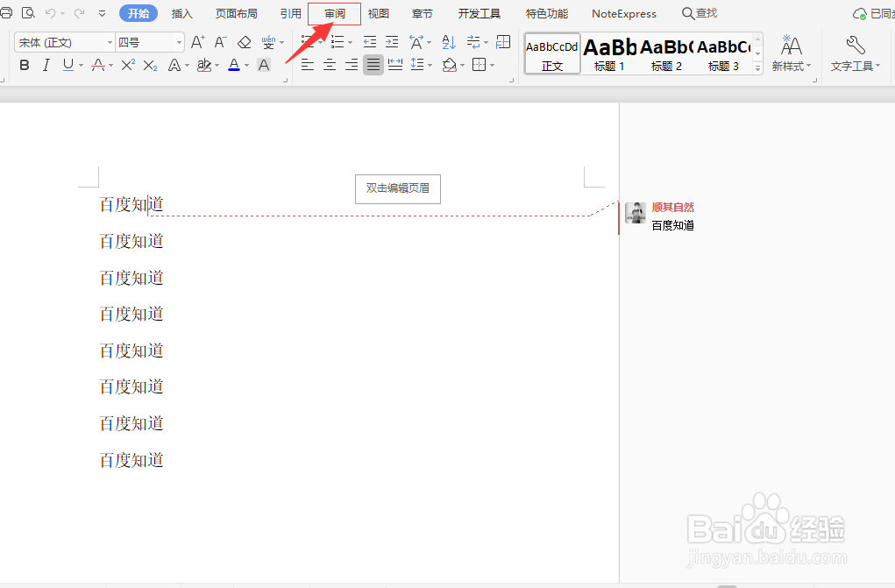Switch to 页面布局 tab

[x=237, y=14]
